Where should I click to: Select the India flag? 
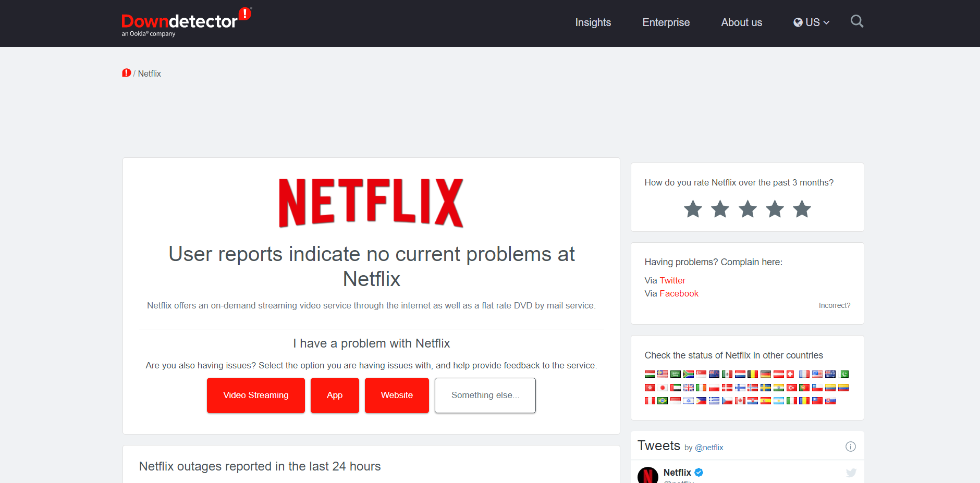tap(779, 388)
